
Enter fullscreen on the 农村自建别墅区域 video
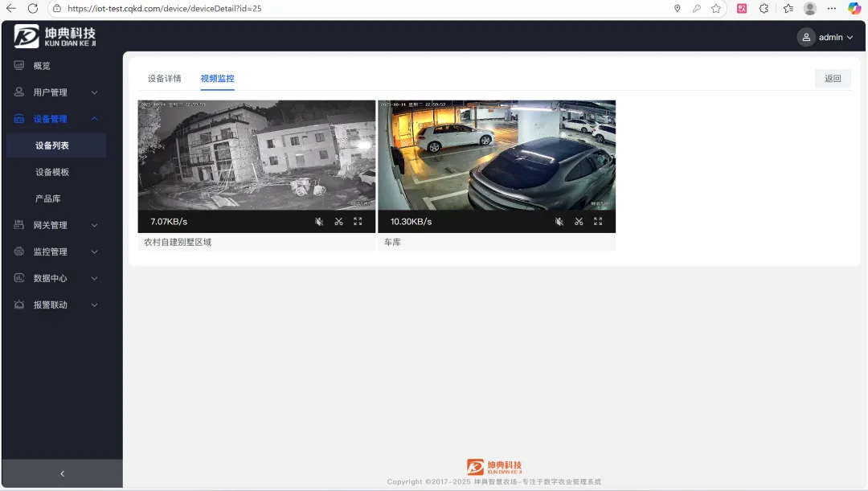pyautogui.click(x=358, y=222)
